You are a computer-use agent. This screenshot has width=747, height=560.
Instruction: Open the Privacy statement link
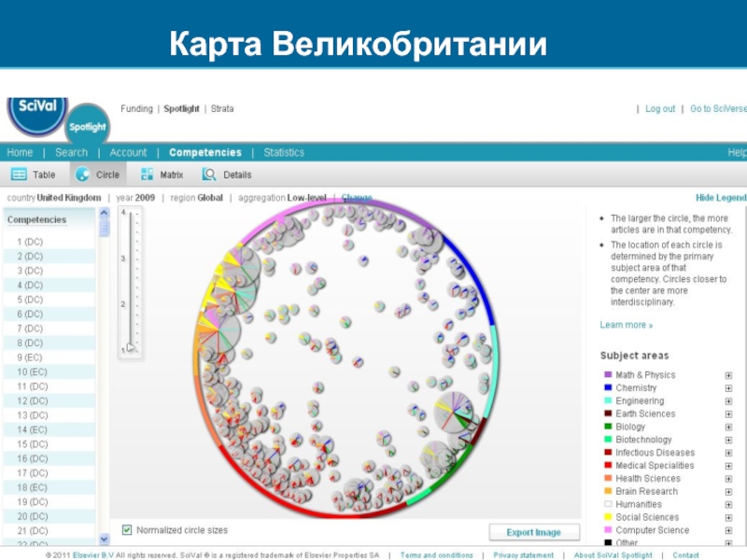point(523,555)
